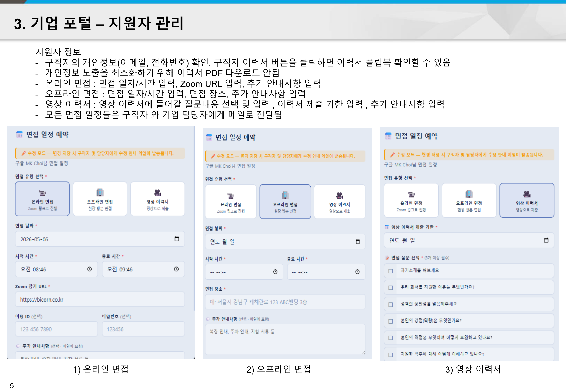Select 온라인 면접 card in right panel
Viewport: 566px width, 392px height.
click(411, 200)
